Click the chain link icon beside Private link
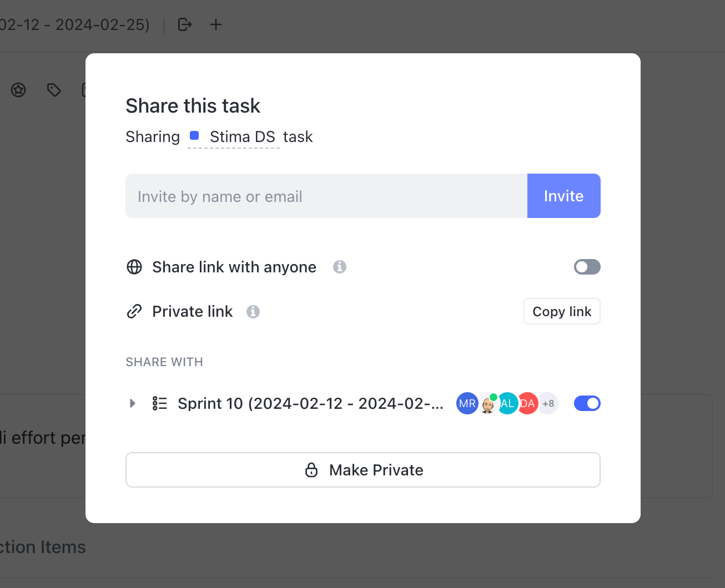 [x=134, y=312]
